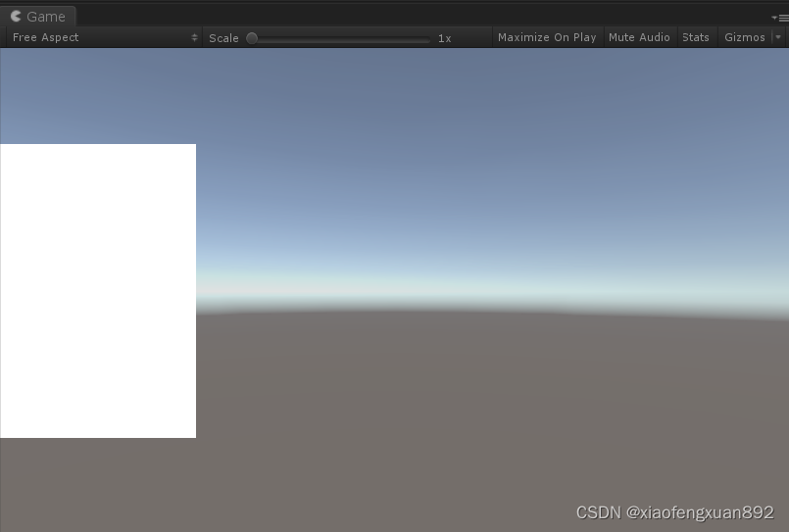Open the Game panel options menu
Image resolution: width=789 pixels, height=532 pixels.
pyautogui.click(x=780, y=18)
